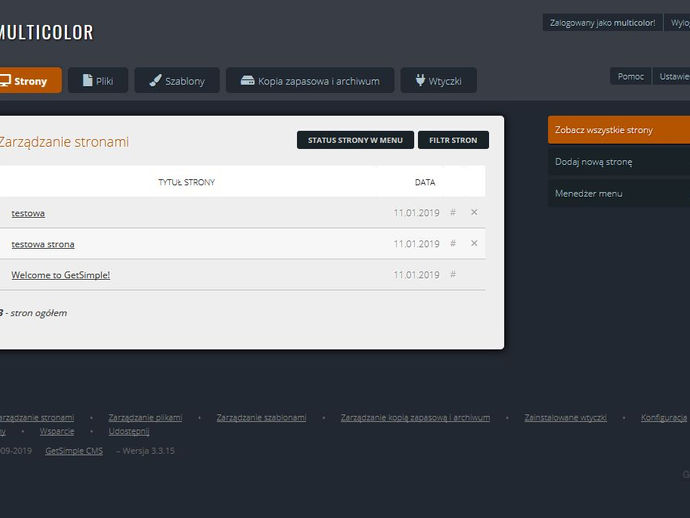Open footer link Udostępnij
The width and height of the screenshot is (690, 518).
click(x=129, y=431)
